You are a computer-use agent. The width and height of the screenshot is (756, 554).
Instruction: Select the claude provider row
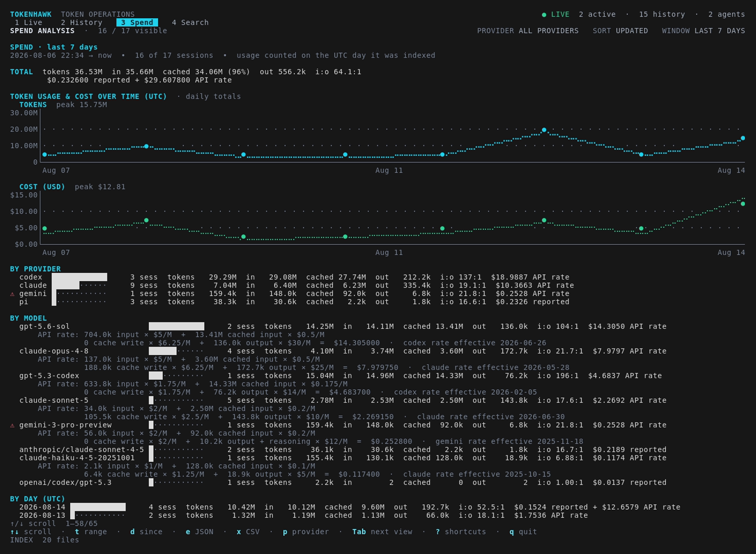click(x=296, y=286)
